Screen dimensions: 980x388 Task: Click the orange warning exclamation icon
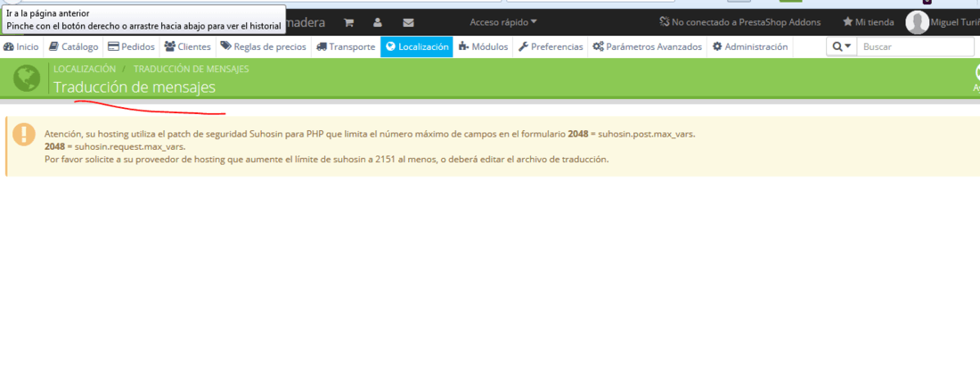pyautogui.click(x=24, y=134)
